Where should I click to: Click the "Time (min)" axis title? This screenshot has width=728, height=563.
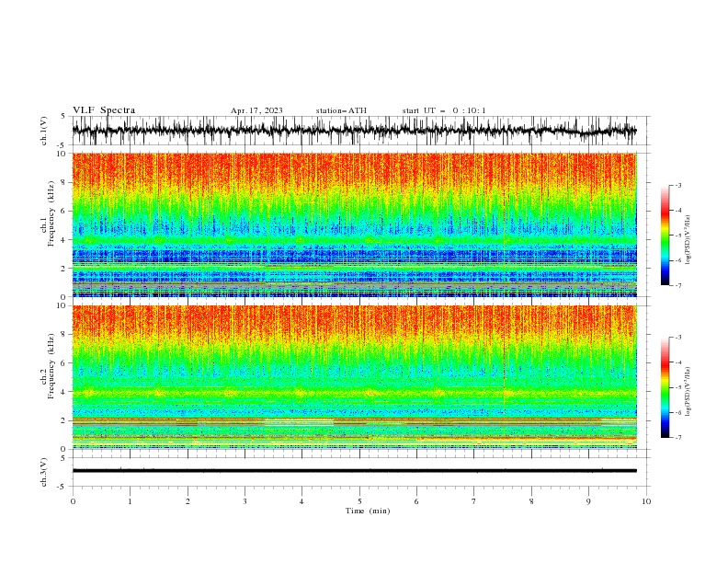point(368,511)
